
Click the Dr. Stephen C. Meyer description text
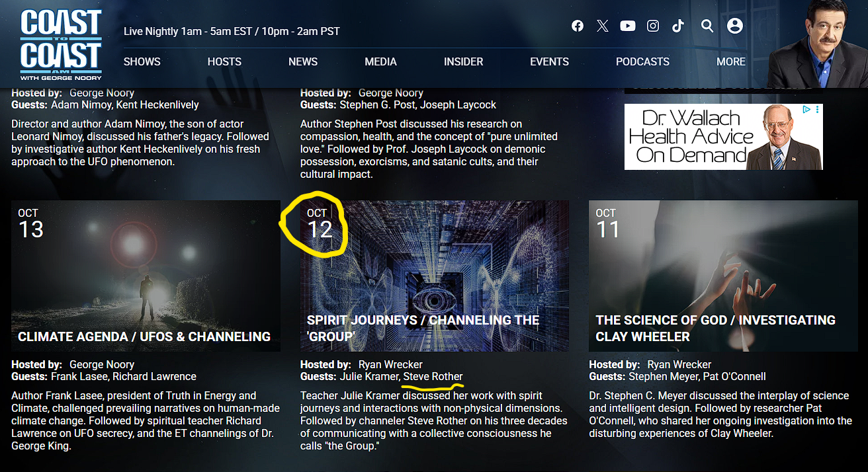pyautogui.click(x=721, y=414)
